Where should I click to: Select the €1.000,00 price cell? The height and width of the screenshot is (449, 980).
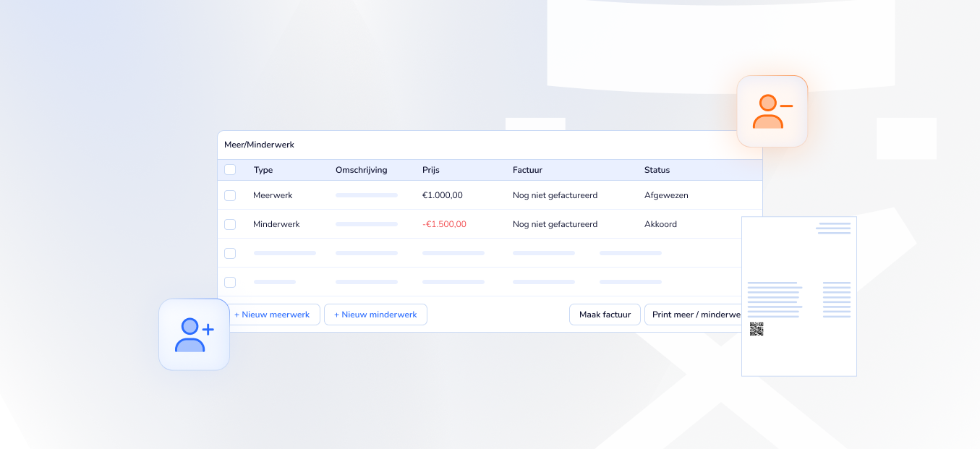443,195
